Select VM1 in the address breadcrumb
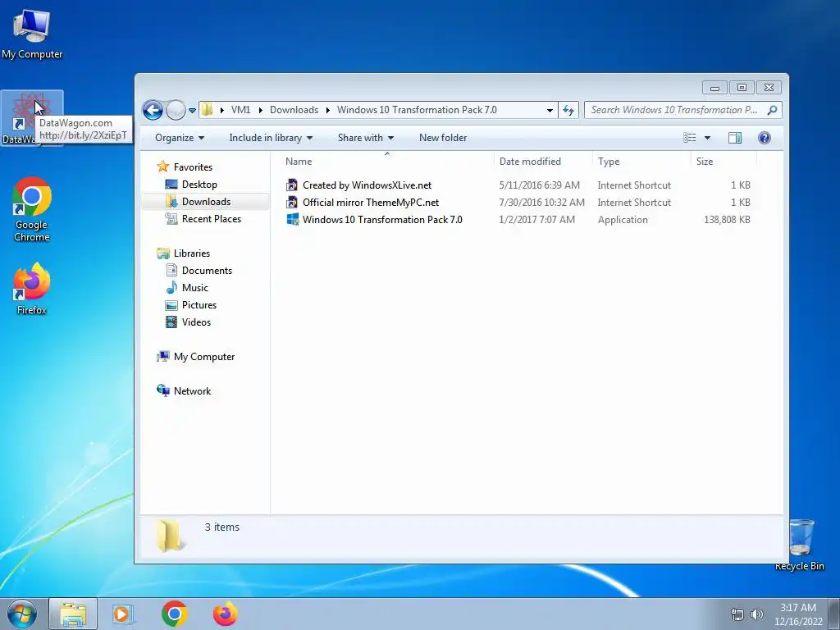840x630 pixels. tap(240, 110)
